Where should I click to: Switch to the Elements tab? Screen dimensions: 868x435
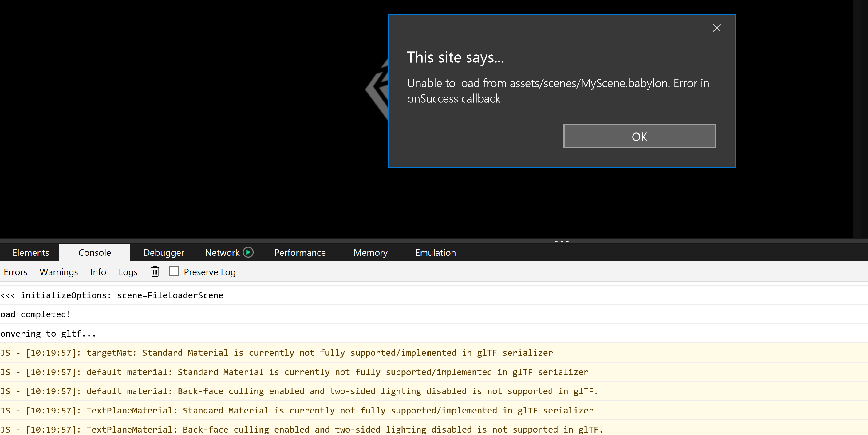point(31,253)
